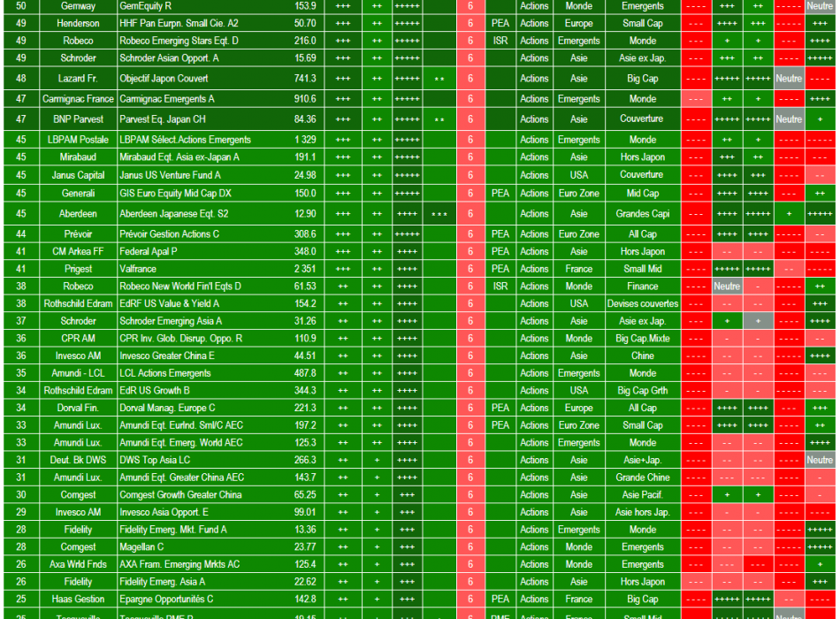The image size is (840, 619).
Task: Select the Federal Apal P fund
Action: tap(149, 251)
